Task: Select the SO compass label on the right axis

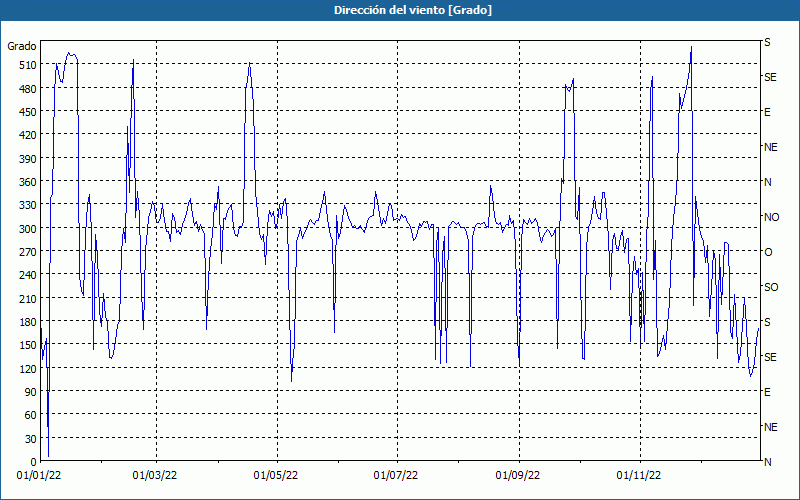Action: (771, 287)
